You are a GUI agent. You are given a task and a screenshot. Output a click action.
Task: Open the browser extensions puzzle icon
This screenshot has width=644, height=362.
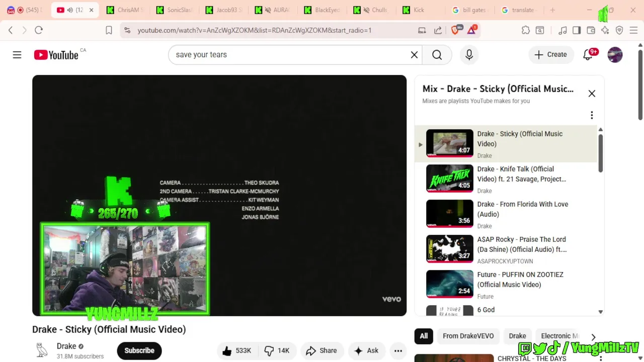click(x=526, y=30)
